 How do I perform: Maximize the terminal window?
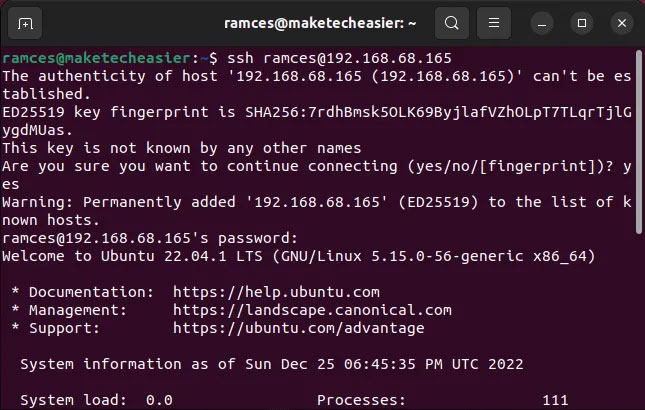[x=582, y=23]
